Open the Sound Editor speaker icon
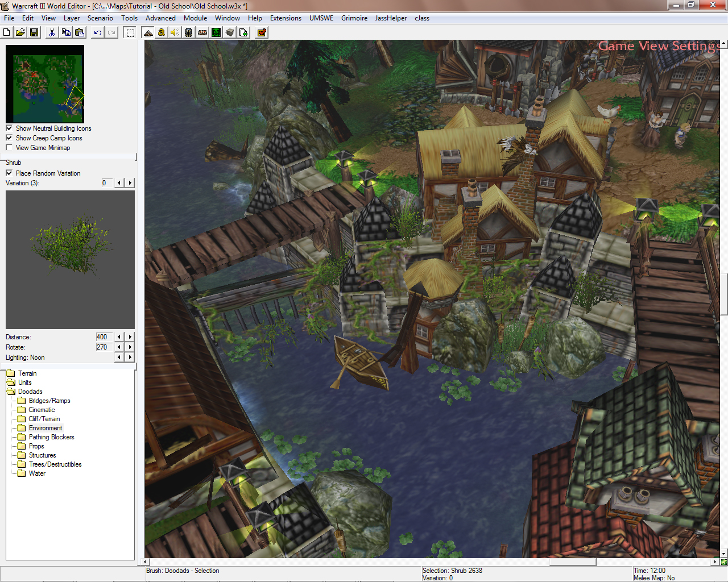728x582 pixels. pos(175,32)
